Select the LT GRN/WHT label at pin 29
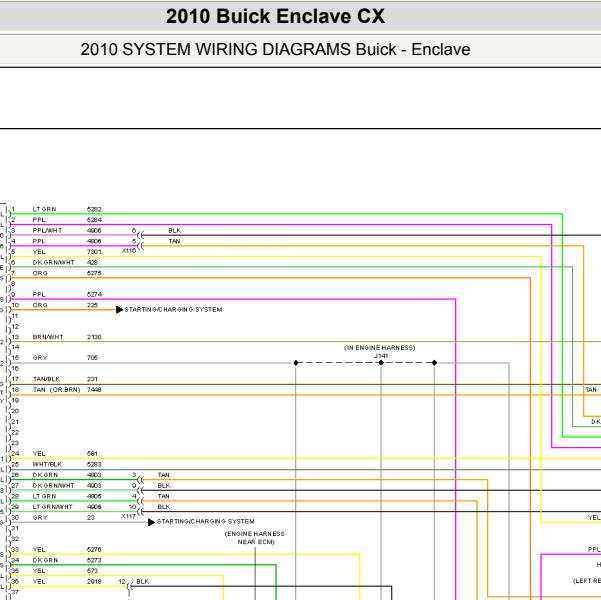The image size is (601, 600). (52, 507)
